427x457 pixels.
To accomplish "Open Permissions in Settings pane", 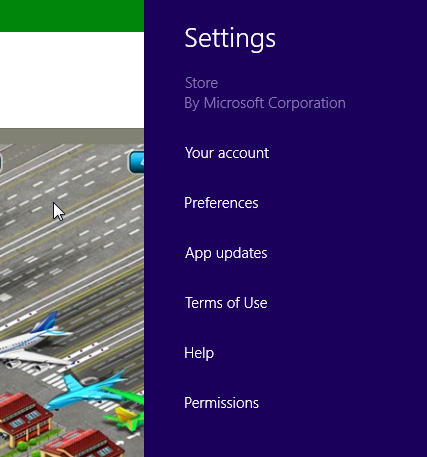I will (221, 403).
